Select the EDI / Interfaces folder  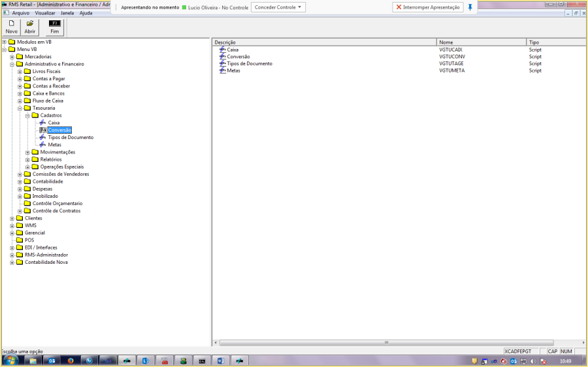coord(41,247)
